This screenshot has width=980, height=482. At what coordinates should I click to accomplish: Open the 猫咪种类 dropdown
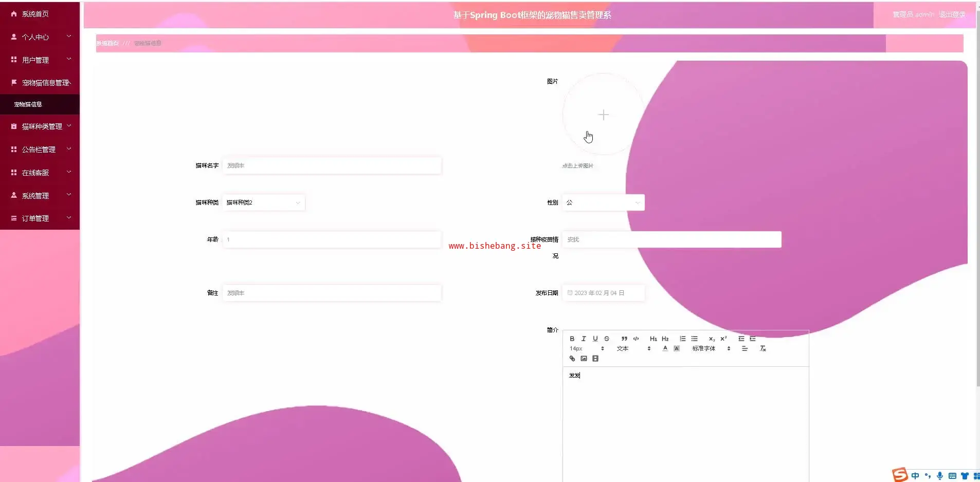[264, 202]
